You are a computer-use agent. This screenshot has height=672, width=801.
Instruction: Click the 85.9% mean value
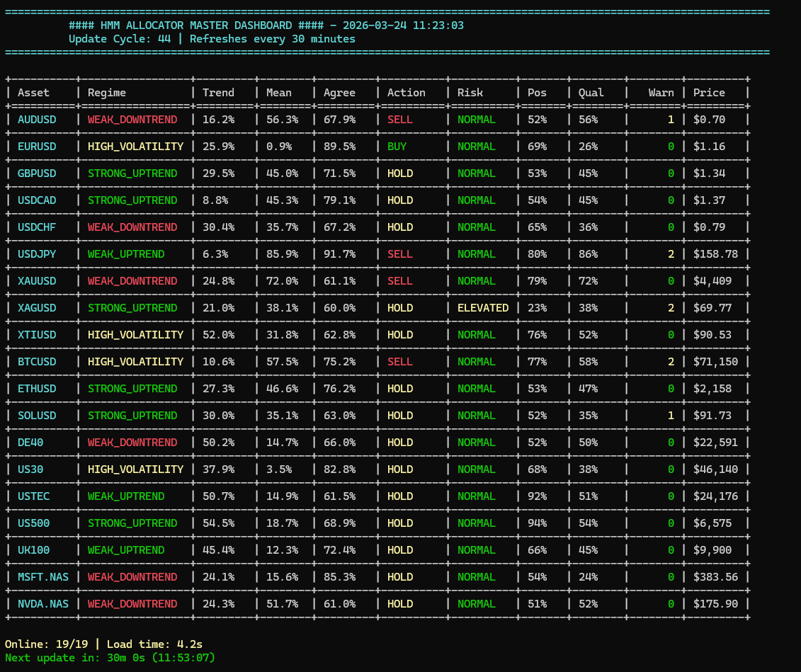pyautogui.click(x=282, y=254)
